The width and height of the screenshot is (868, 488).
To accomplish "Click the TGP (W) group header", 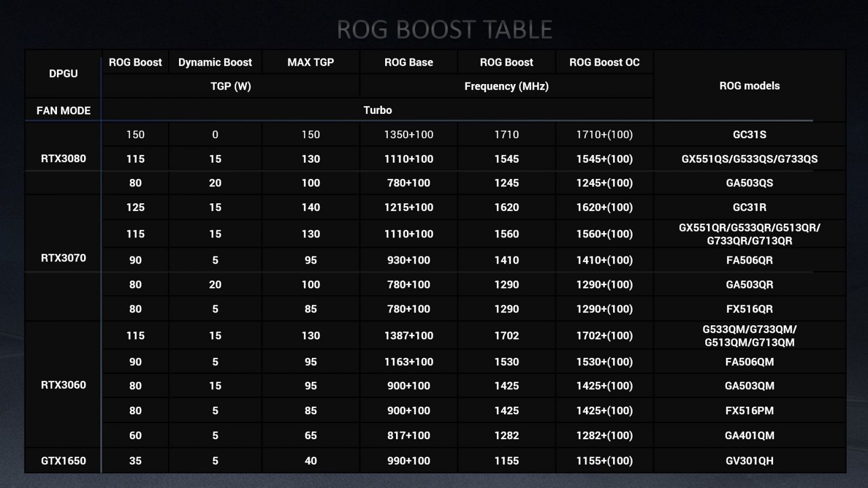I will [231, 86].
